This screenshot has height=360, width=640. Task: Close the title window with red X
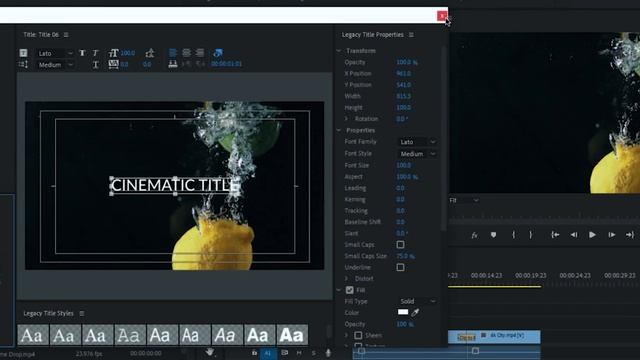pos(442,16)
